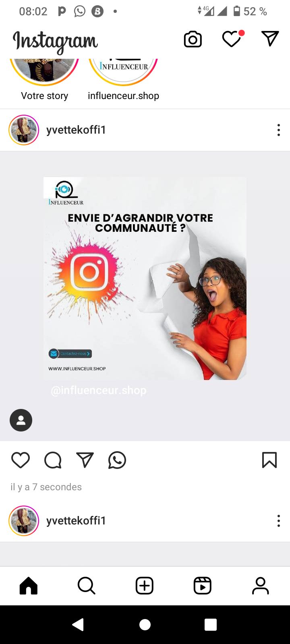Open the Reels tab
Screen dimensions: 290x644
203,586
